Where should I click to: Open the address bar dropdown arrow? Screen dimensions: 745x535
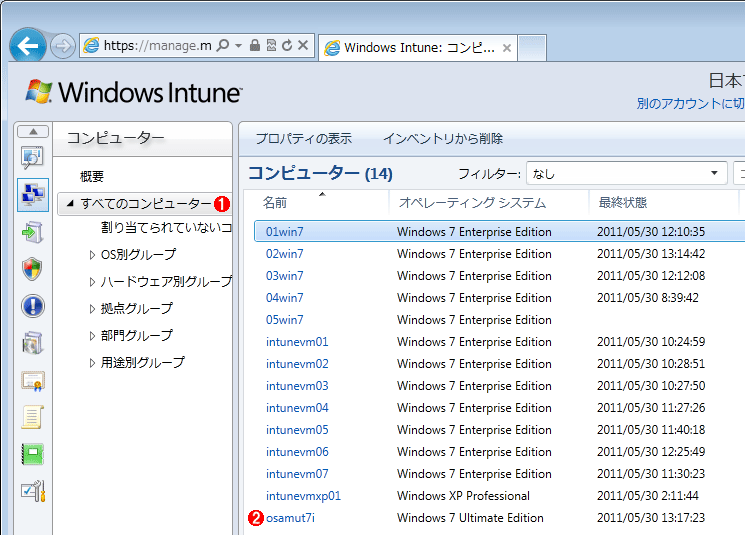[239, 46]
